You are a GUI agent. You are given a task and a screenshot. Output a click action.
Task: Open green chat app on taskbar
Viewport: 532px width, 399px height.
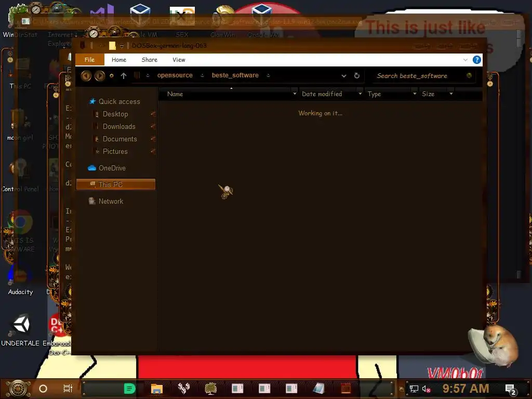tap(129, 389)
